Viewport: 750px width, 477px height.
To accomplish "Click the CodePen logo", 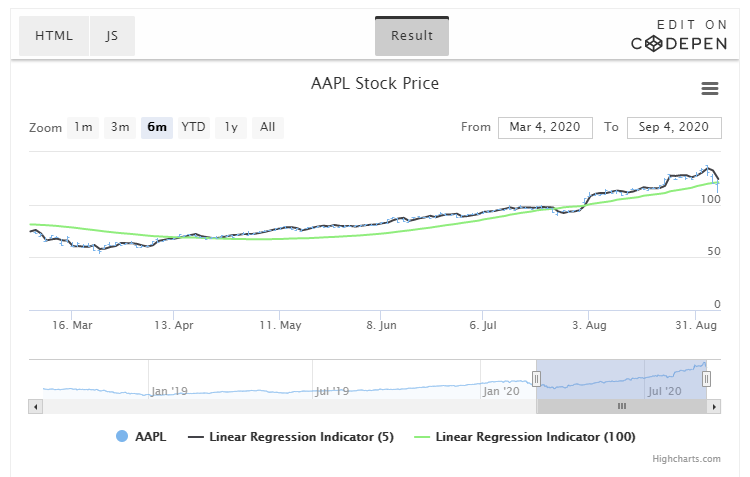I will (679, 44).
